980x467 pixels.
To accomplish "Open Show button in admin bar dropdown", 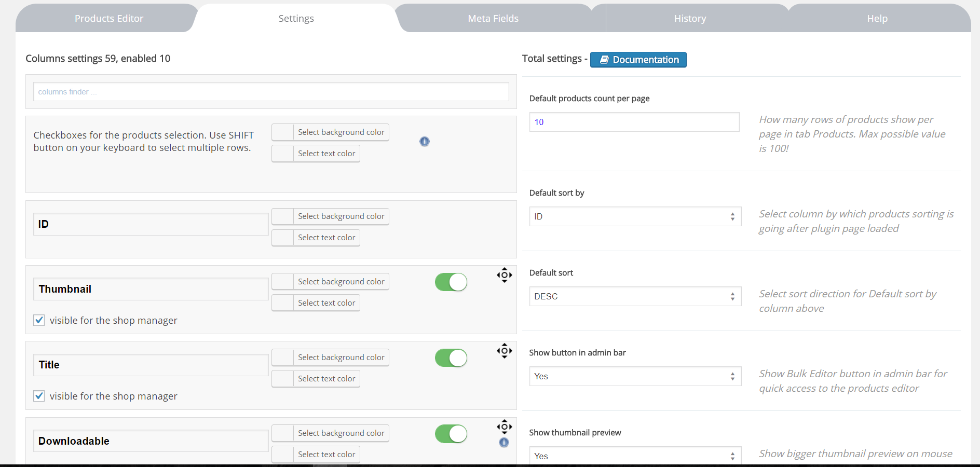I will tap(635, 376).
